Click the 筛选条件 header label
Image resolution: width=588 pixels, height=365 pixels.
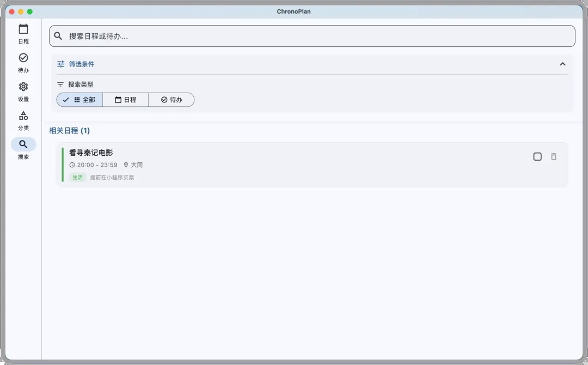click(x=82, y=64)
